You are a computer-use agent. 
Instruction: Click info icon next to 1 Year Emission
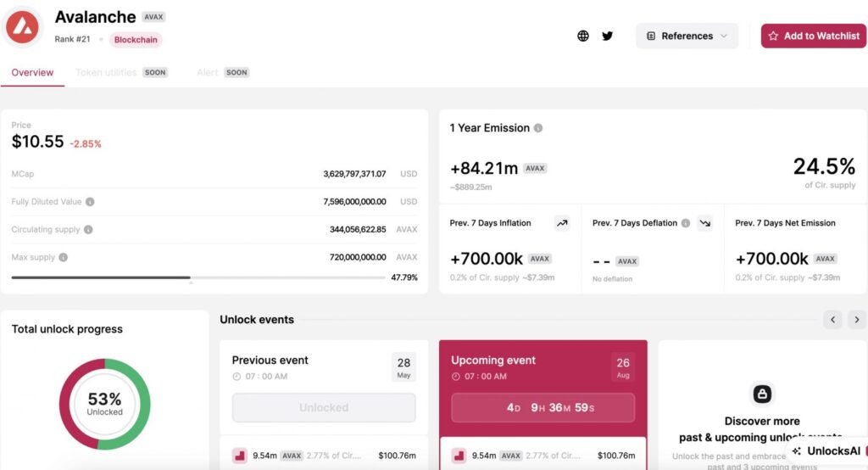(538, 128)
